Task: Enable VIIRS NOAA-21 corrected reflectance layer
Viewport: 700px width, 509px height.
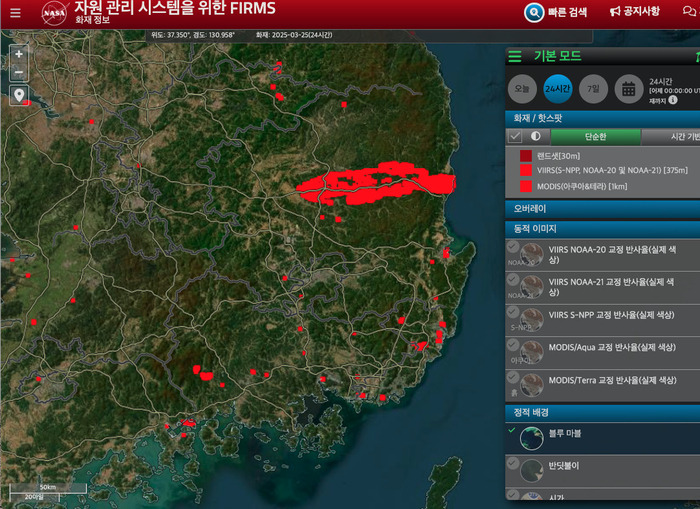Action: pos(513,279)
